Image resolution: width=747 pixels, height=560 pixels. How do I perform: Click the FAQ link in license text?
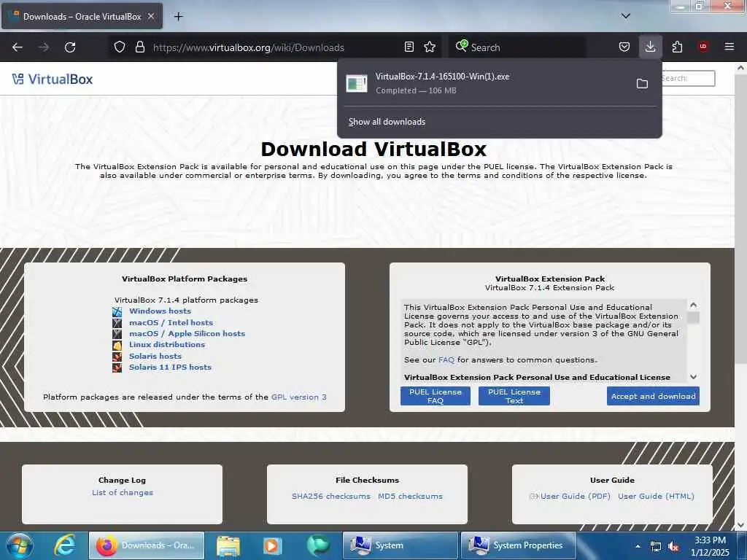tap(446, 359)
